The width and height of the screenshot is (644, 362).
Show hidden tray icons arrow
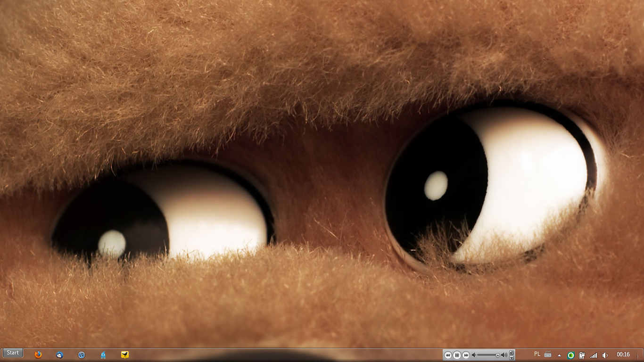pyautogui.click(x=559, y=355)
